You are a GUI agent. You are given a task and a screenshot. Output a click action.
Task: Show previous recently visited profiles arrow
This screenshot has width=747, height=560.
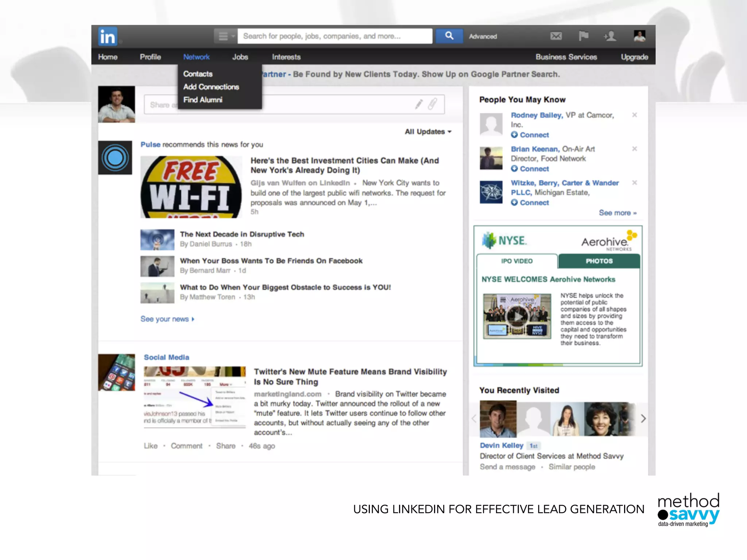click(474, 419)
